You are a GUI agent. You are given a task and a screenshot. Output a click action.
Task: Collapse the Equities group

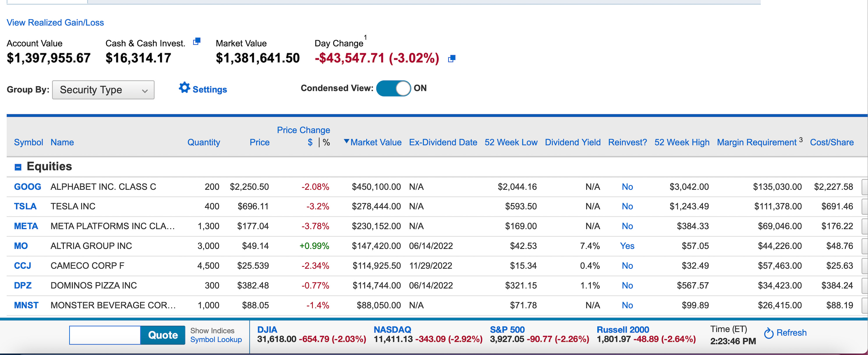[18, 167]
